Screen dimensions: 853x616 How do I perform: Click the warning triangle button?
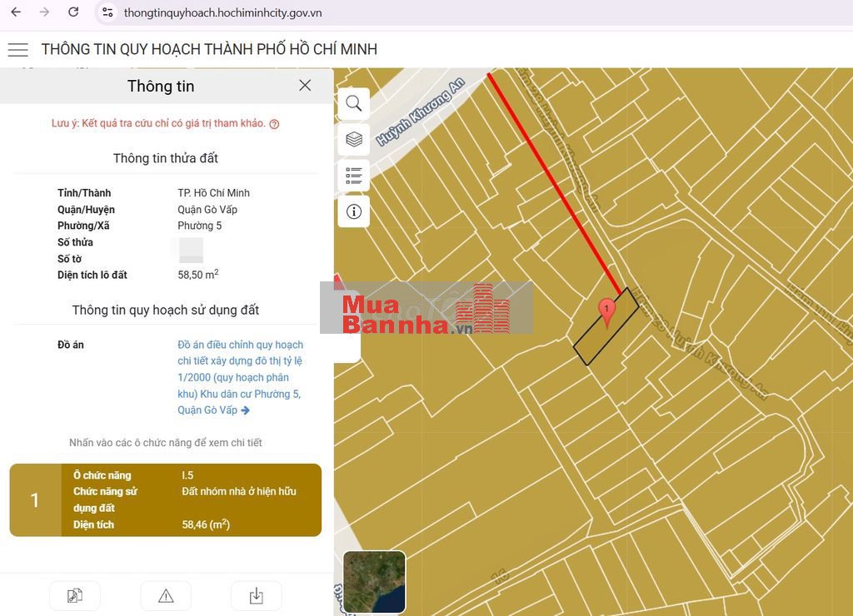pos(166,596)
